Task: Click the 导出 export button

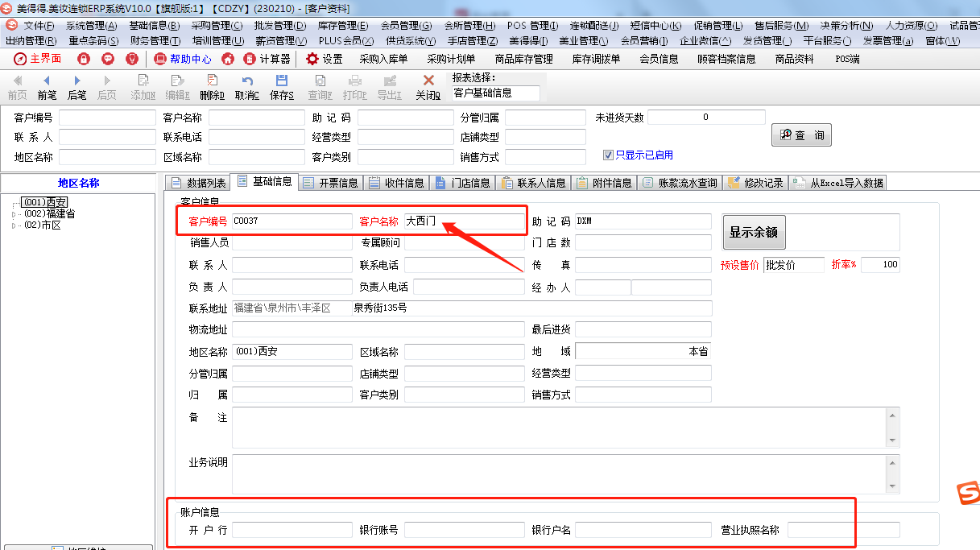Action: (390, 87)
